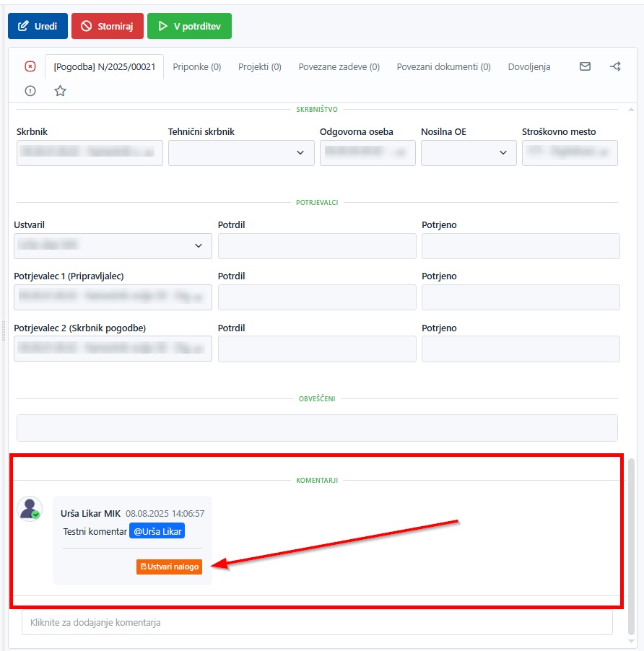Click the user avatar in the comments section
Screen dimensions: 644x651
click(x=30, y=509)
